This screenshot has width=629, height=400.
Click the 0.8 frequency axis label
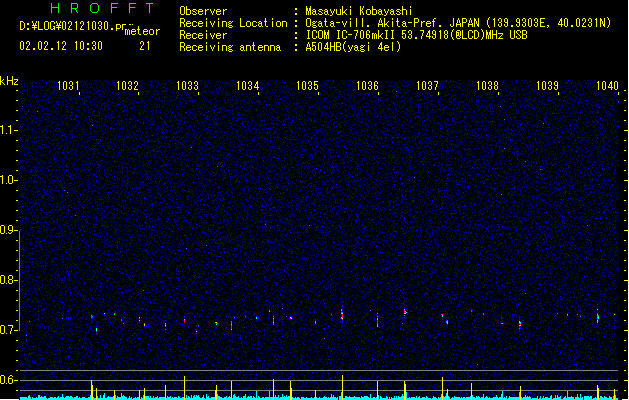[8, 280]
